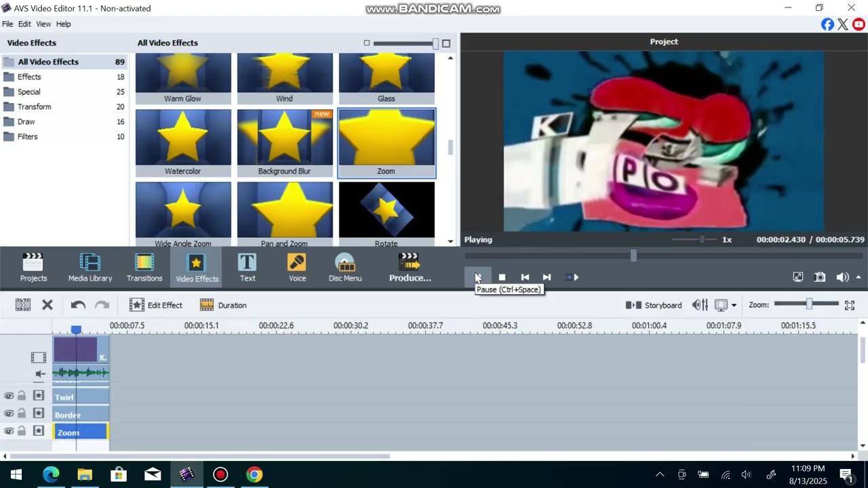
Task: Mute the preview volume
Action: [x=842, y=277]
